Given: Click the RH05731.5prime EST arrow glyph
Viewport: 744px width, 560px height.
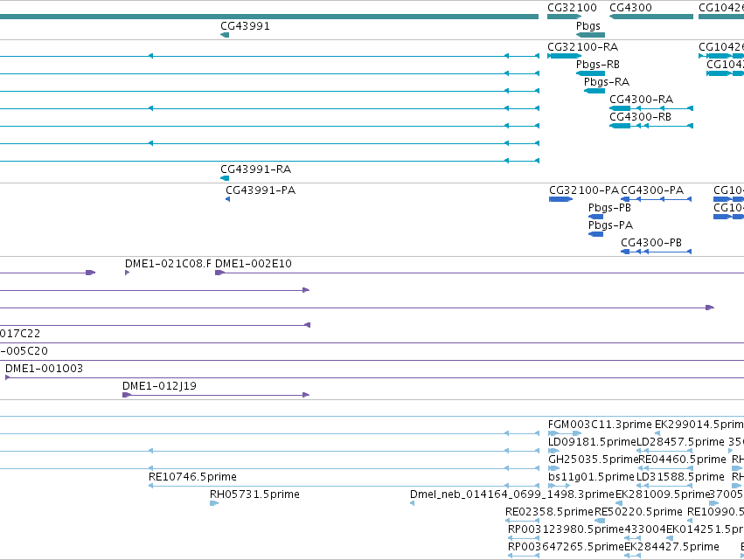Looking at the screenshot, I should click(x=214, y=503).
